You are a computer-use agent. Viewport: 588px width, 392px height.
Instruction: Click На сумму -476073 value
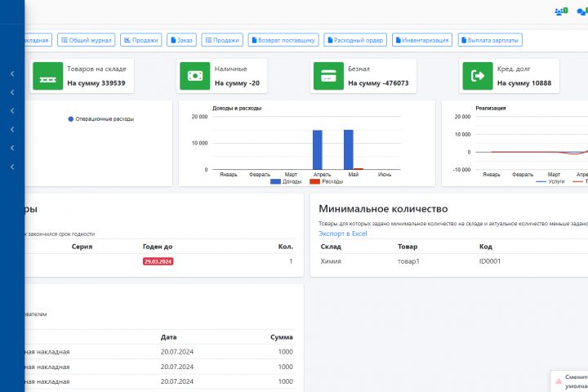378,83
